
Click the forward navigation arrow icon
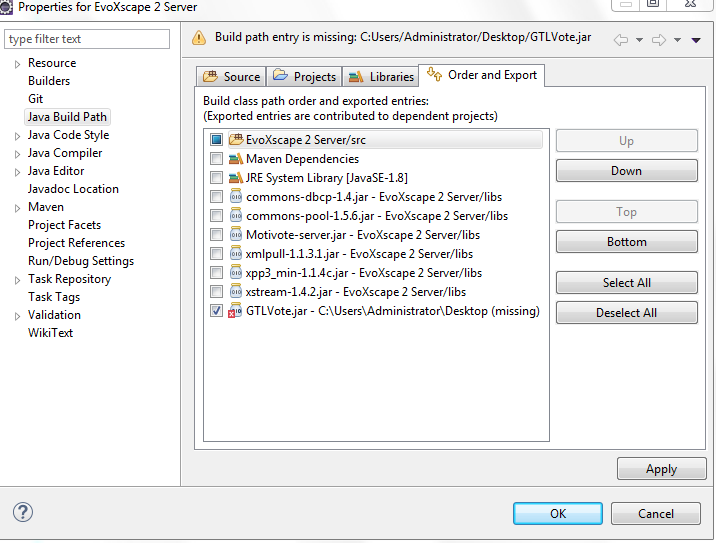point(658,40)
